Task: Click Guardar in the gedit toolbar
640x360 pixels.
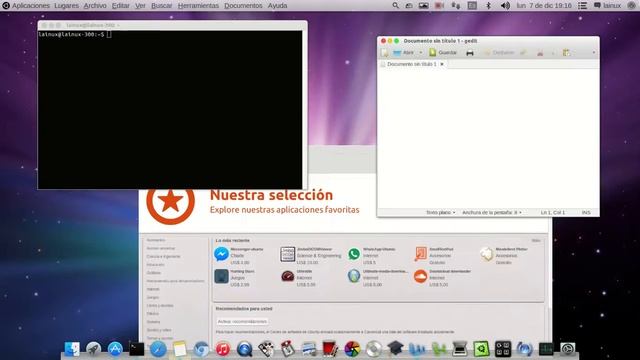Action: click(x=443, y=53)
